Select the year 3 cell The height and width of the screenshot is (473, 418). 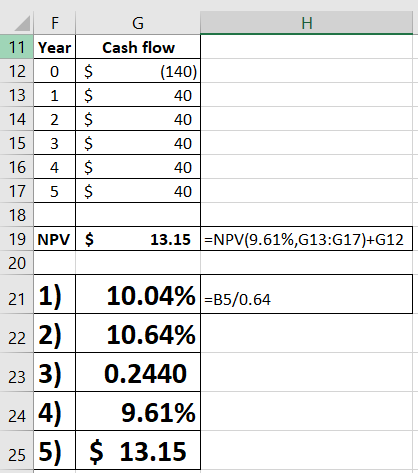click(x=55, y=143)
